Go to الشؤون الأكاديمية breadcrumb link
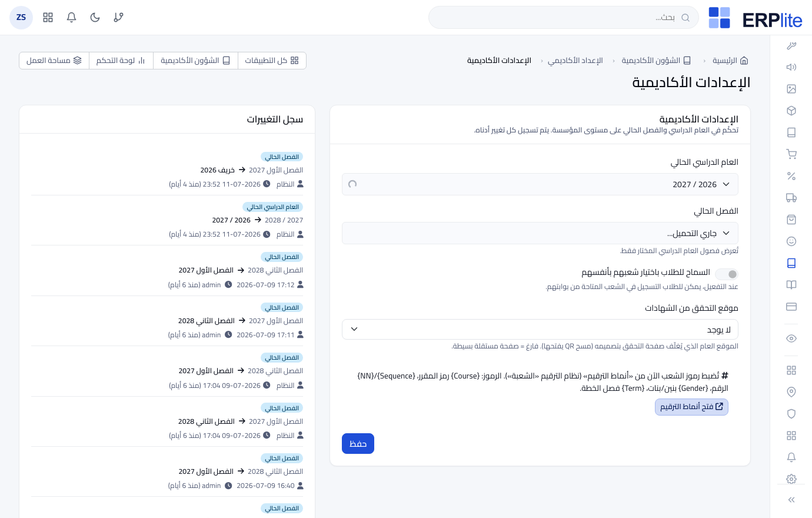Image resolution: width=812 pixels, height=518 pixels. point(656,61)
